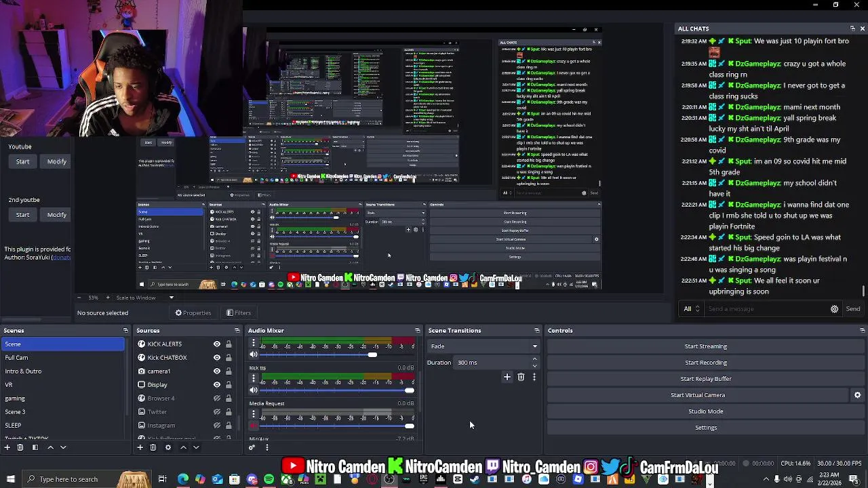Image resolution: width=868 pixels, height=488 pixels.
Task: Undock the Scene Transitions panel using its header icon
Action: pyautogui.click(x=536, y=330)
